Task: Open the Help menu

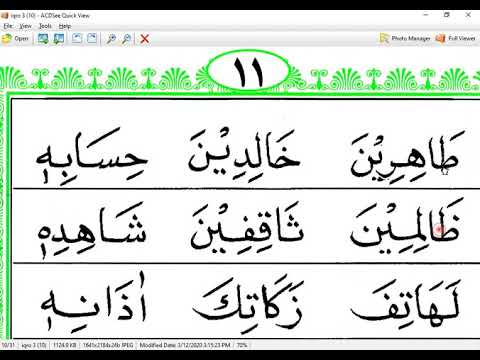Action: point(65,26)
